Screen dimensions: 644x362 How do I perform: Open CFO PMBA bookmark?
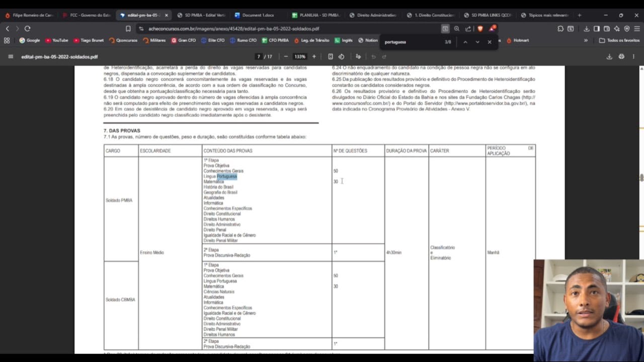(275, 40)
